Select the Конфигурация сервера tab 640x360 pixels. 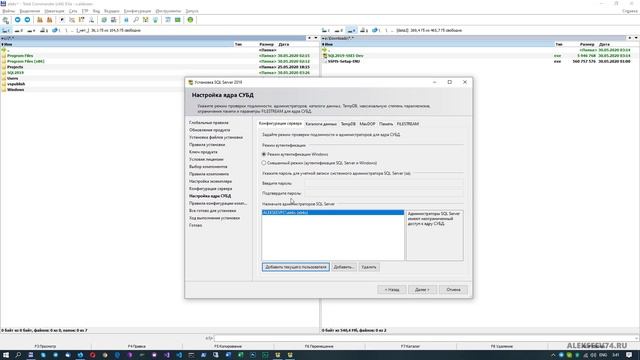pos(280,123)
